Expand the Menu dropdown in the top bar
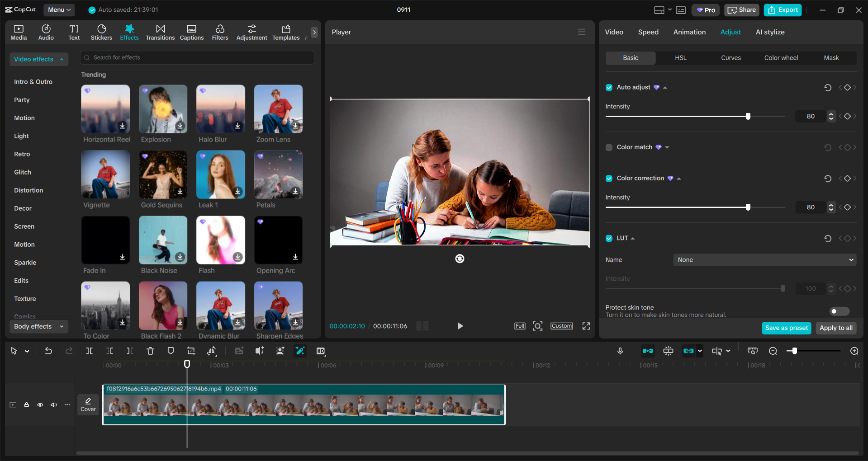Viewport: 868px width, 461px height. tap(59, 9)
